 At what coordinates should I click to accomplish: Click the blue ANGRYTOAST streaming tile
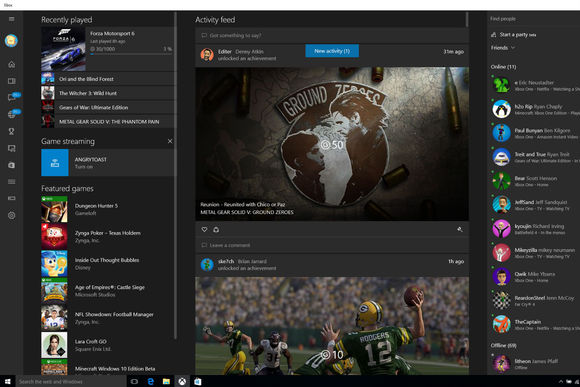pyautogui.click(x=55, y=163)
